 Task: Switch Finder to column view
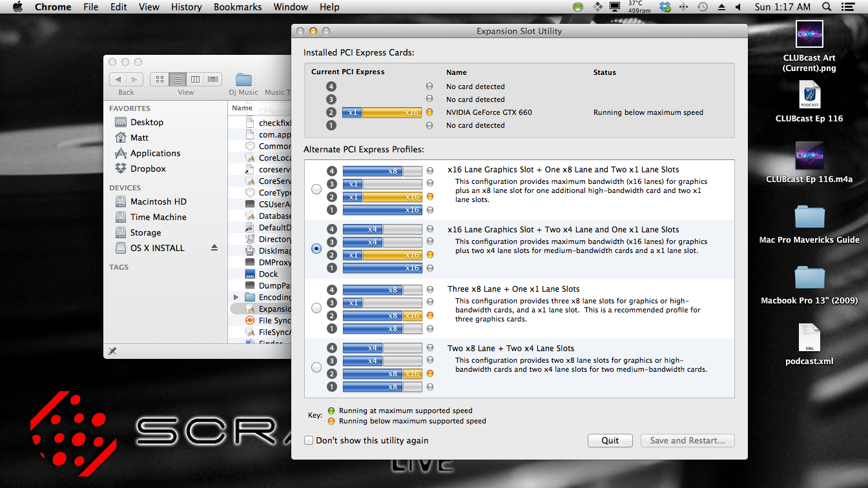(x=195, y=79)
